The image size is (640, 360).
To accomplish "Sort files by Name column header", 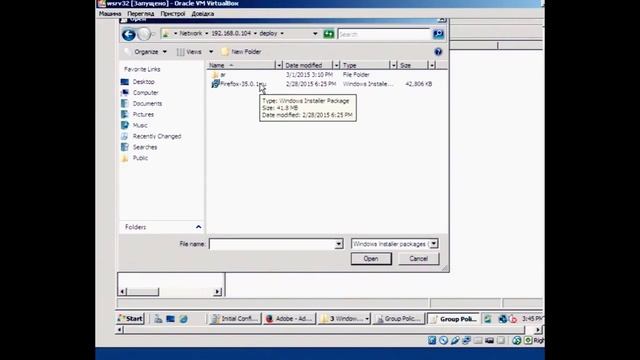I will point(241,65).
